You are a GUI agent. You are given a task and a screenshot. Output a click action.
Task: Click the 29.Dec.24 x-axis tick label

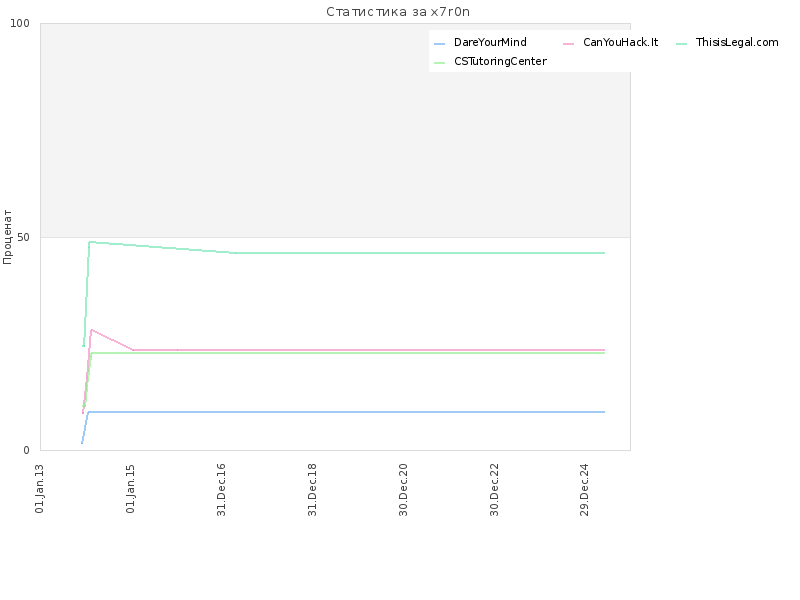tap(584, 490)
